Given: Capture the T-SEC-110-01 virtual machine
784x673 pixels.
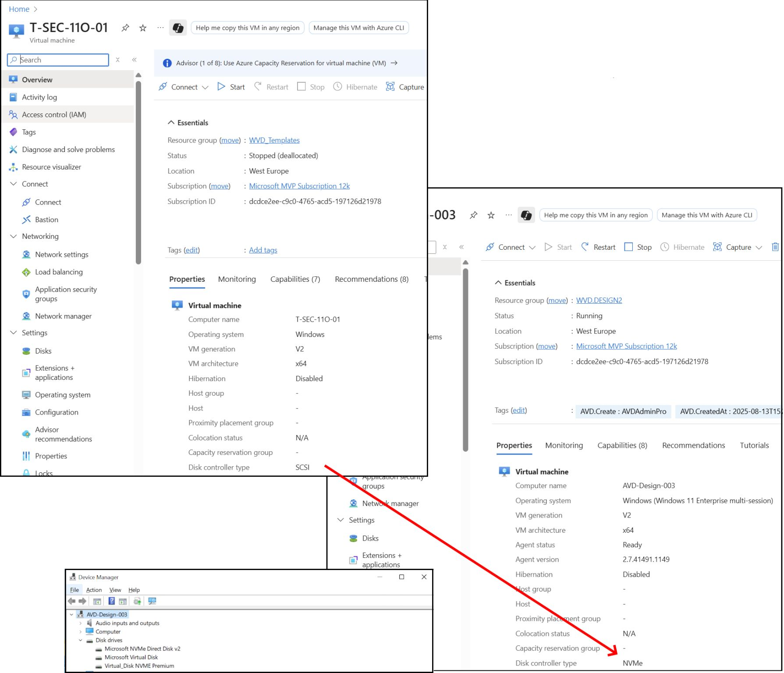Looking at the screenshot, I should pyautogui.click(x=405, y=87).
